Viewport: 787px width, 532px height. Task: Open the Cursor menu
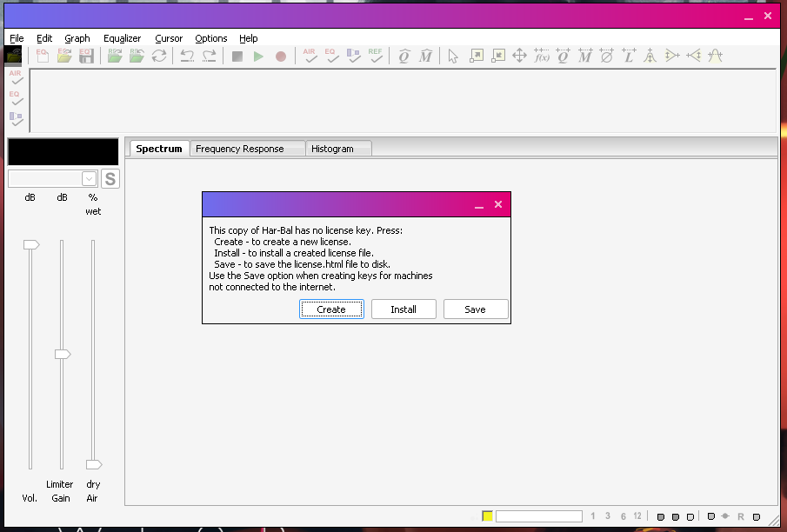pos(169,38)
